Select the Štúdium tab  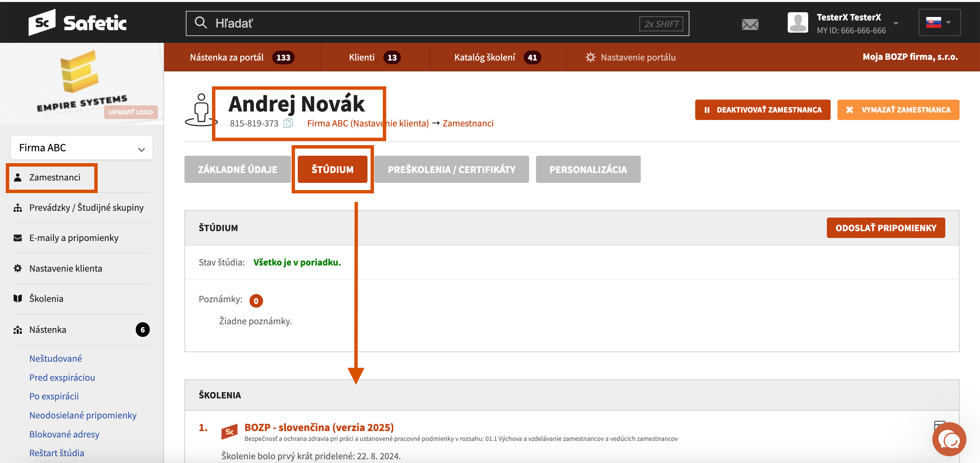point(332,170)
